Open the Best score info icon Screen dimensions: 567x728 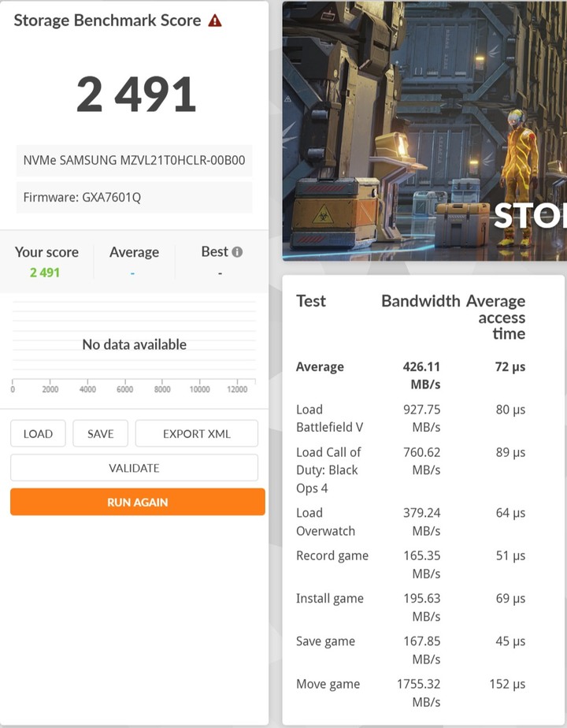(x=237, y=252)
